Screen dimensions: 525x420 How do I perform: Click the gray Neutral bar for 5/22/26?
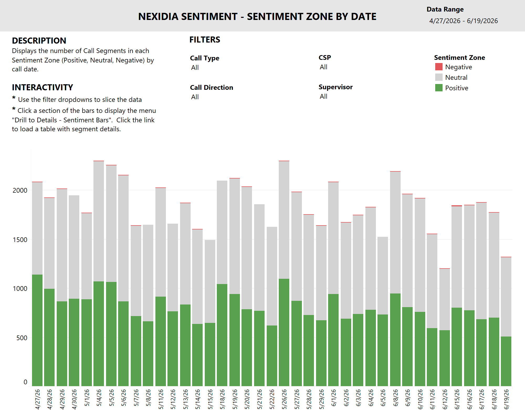click(272, 276)
